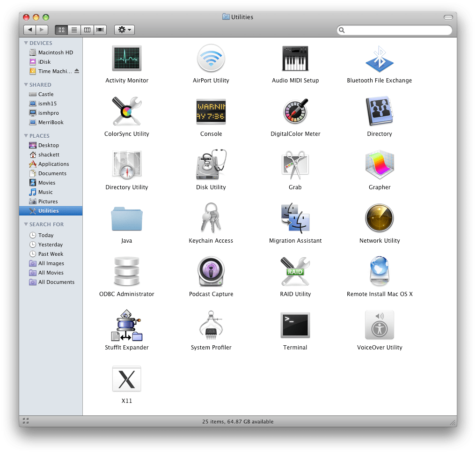Open the Action gear dropdown menu
Screen dimensions: 476x453
tap(124, 30)
